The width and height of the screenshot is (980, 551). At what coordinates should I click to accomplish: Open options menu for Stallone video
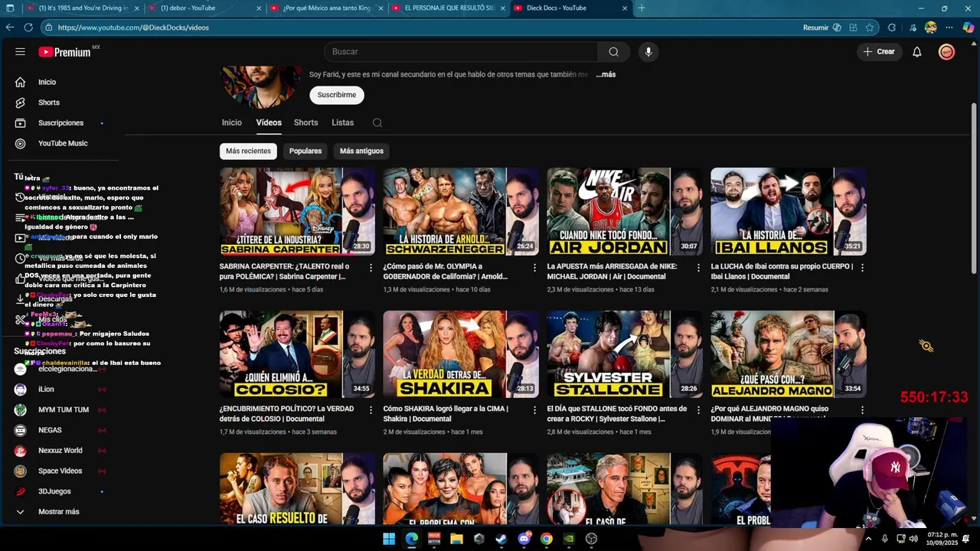(698, 410)
